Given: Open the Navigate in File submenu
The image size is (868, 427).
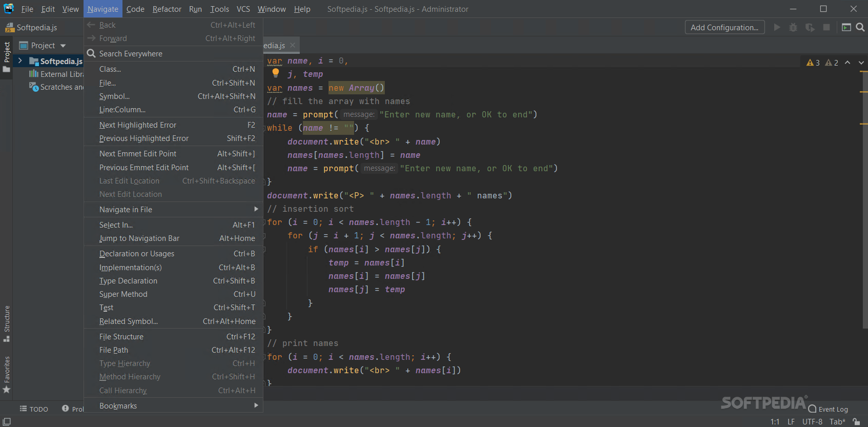Looking at the screenshot, I should pos(173,209).
